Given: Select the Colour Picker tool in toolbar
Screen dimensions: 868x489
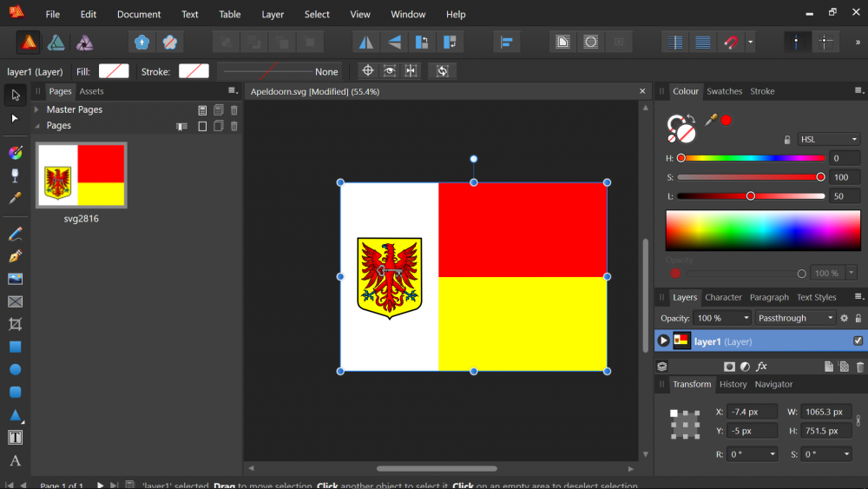Looking at the screenshot, I should pos(15,198).
